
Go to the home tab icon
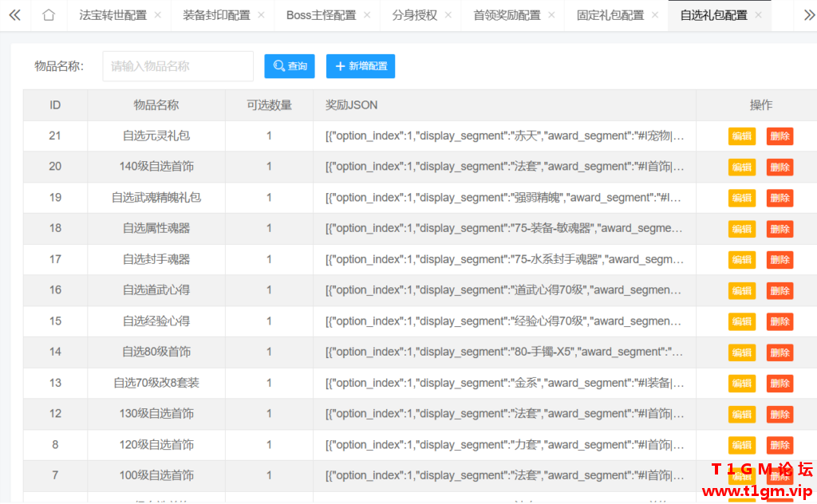[x=49, y=15]
